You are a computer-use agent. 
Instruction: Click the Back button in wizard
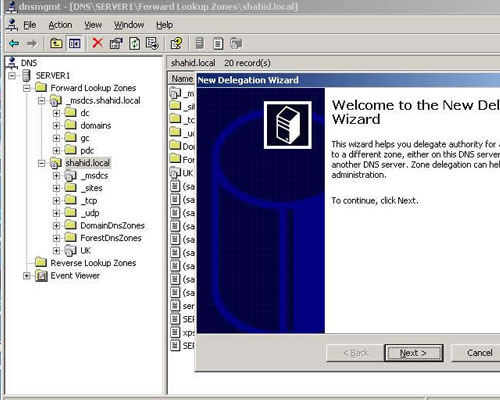tap(355, 353)
